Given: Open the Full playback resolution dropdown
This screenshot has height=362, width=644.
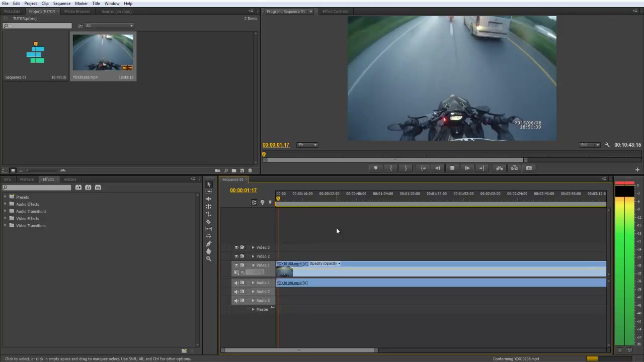Looking at the screenshot, I should (x=589, y=145).
